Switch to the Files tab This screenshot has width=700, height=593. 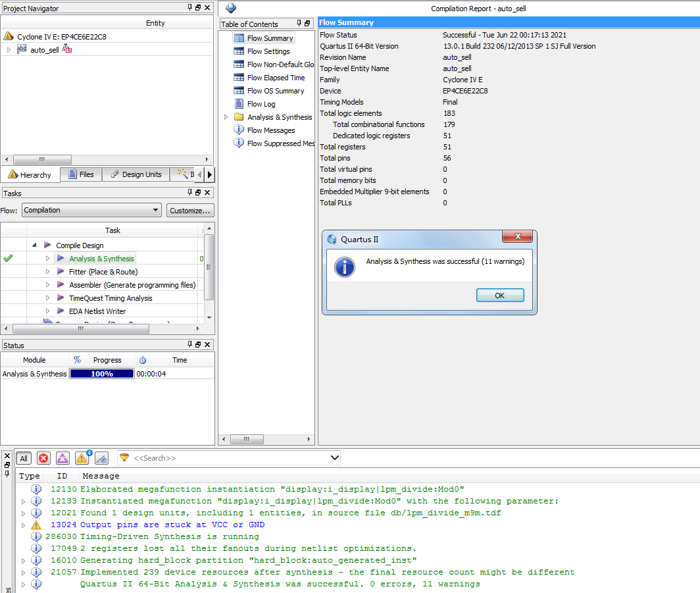coord(81,174)
